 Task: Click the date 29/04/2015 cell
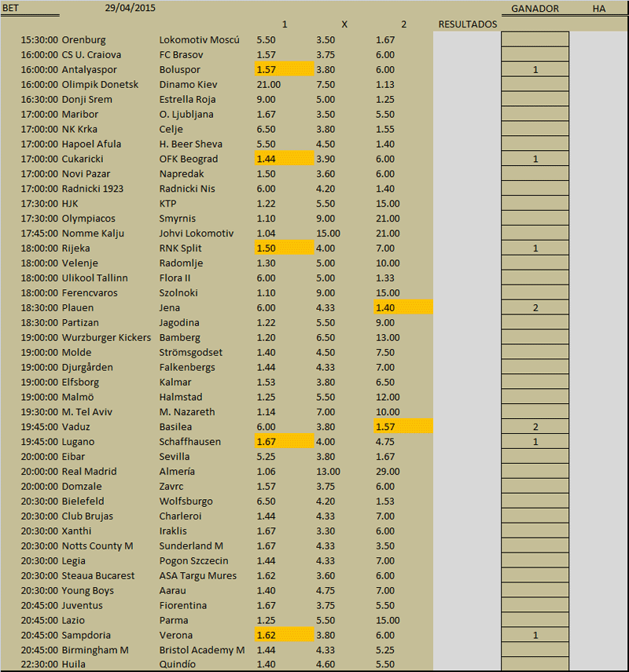tap(130, 8)
